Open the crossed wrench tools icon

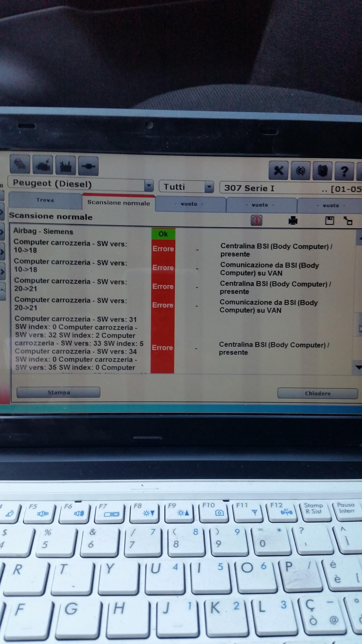point(278,171)
